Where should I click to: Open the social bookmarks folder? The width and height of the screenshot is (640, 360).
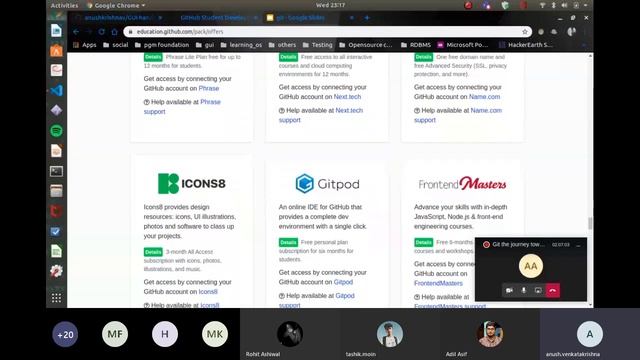(x=116, y=45)
